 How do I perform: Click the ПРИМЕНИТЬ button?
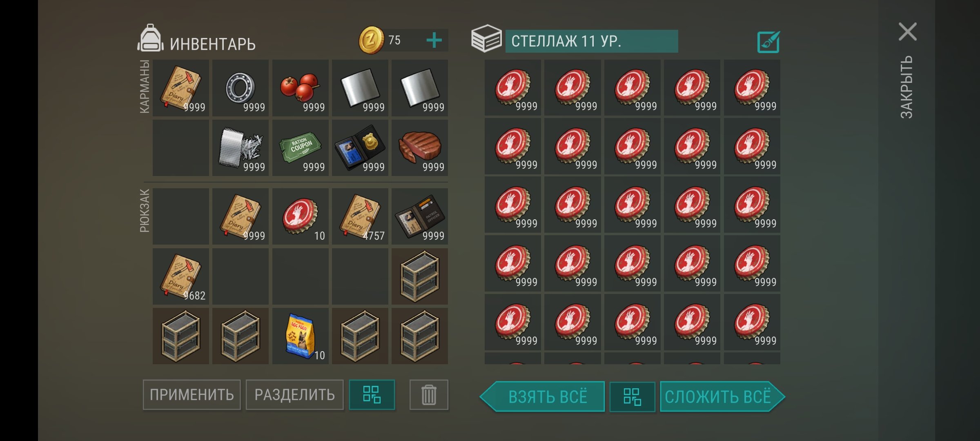(x=192, y=395)
